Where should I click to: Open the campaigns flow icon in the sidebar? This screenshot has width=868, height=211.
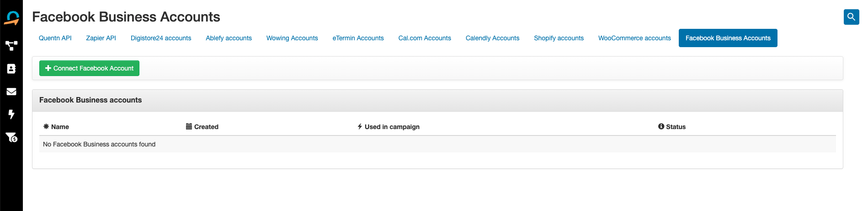pos(11,46)
